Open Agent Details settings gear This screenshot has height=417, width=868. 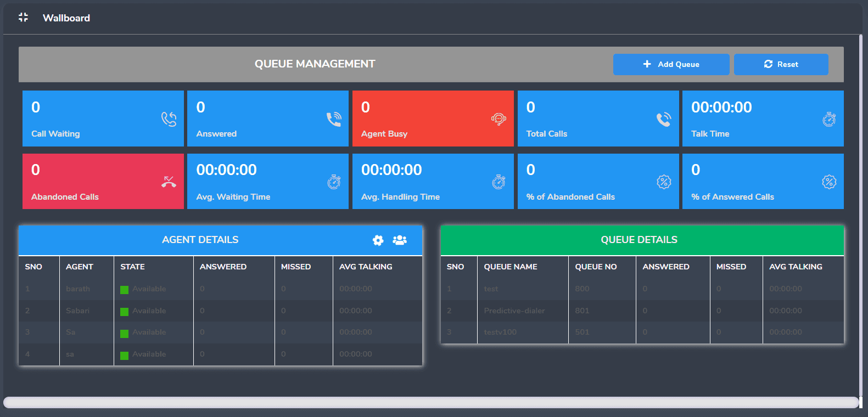point(378,240)
